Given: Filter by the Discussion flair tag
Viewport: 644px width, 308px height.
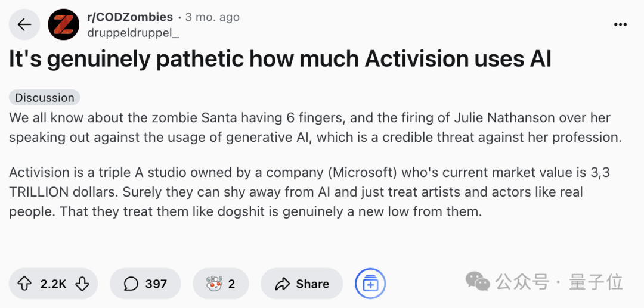Looking at the screenshot, I should (x=45, y=98).
